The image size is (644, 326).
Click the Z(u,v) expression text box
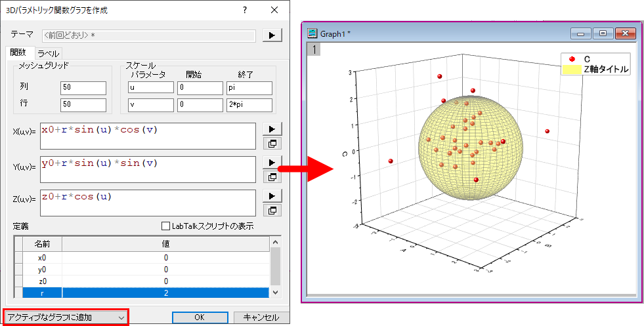click(148, 203)
